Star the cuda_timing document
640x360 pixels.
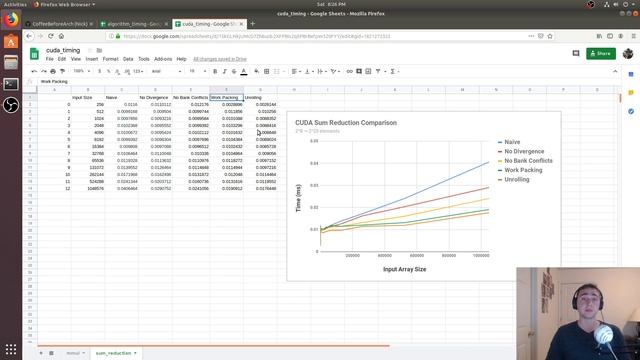(90, 50)
